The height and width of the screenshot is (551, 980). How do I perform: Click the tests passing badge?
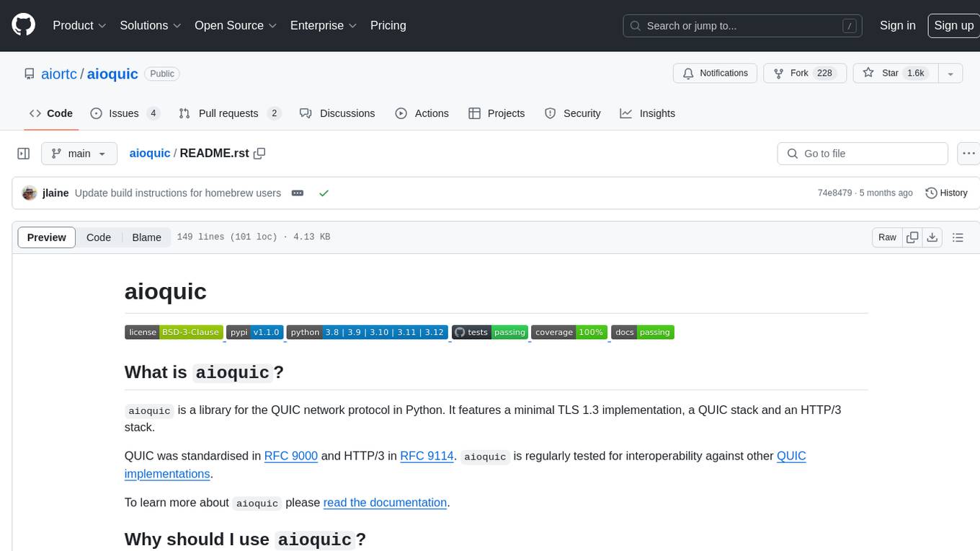click(490, 332)
